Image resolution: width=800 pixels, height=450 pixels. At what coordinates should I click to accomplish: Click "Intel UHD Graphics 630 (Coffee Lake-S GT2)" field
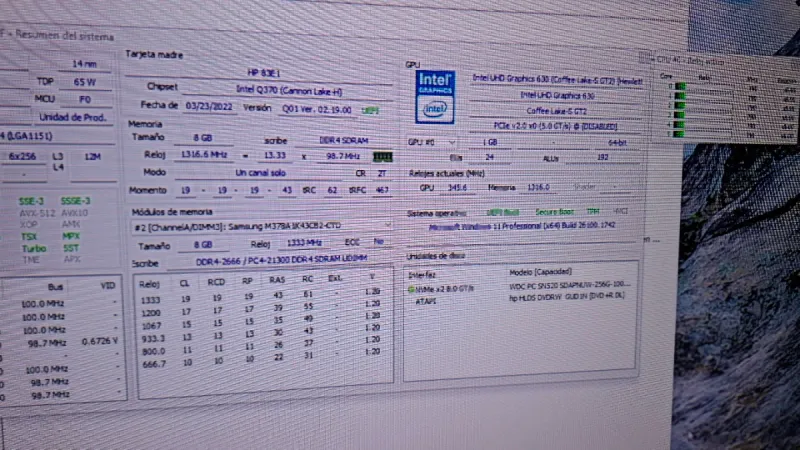point(558,80)
